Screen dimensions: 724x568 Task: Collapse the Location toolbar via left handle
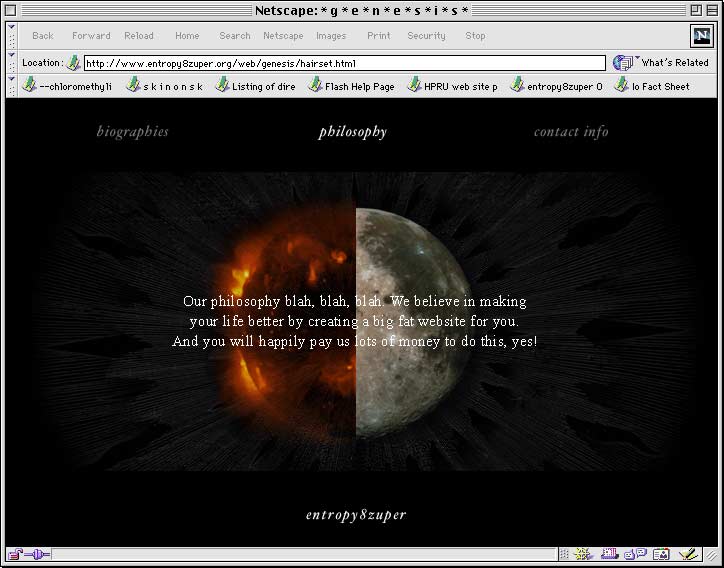coord(11,63)
